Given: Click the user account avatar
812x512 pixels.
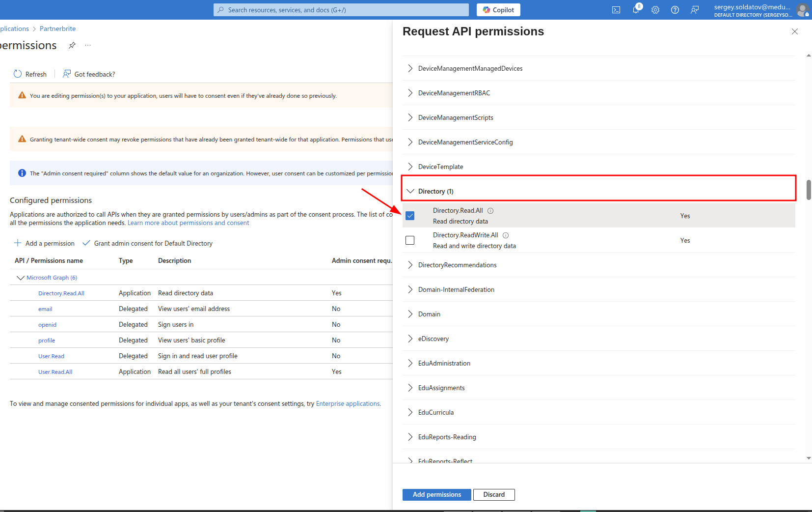Looking at the screenshot, I should [x=803, y=10].
